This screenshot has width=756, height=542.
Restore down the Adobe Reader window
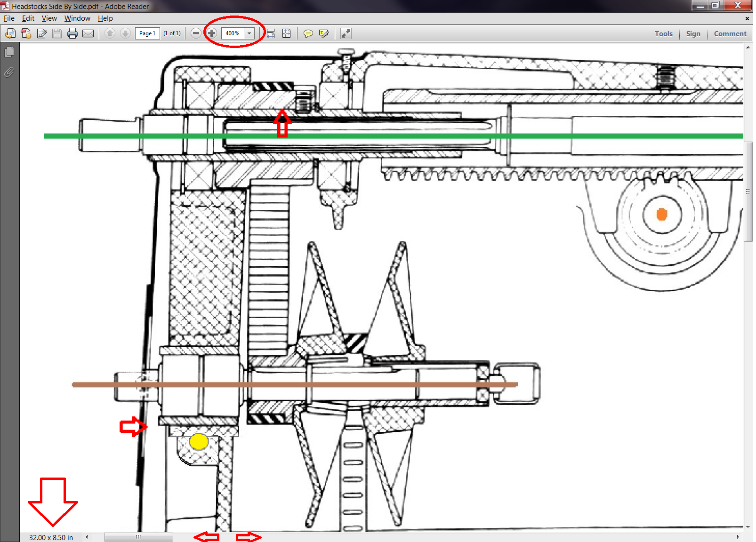(x=715, y=5)
